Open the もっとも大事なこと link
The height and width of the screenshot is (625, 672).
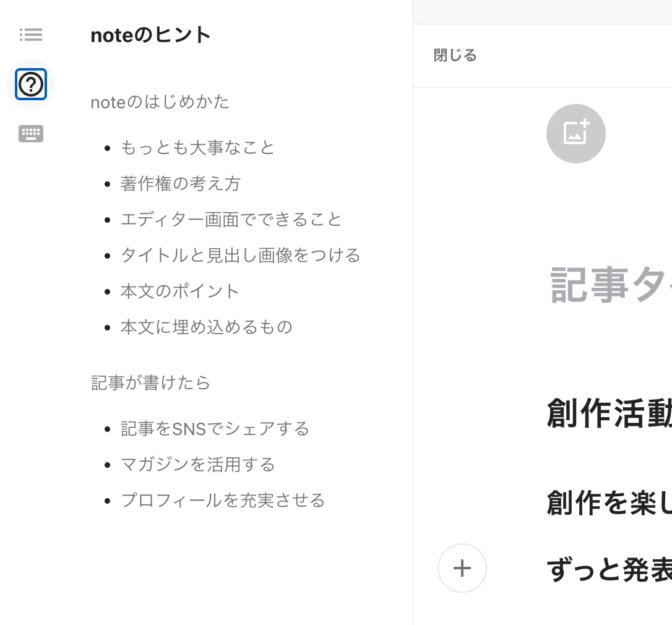(197, 147)
